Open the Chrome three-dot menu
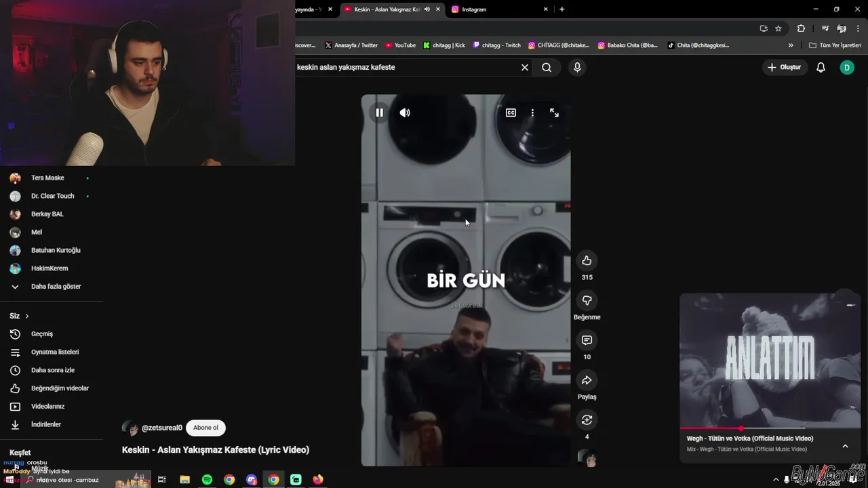Screen dimensions: 868x488 click(858, 28)
